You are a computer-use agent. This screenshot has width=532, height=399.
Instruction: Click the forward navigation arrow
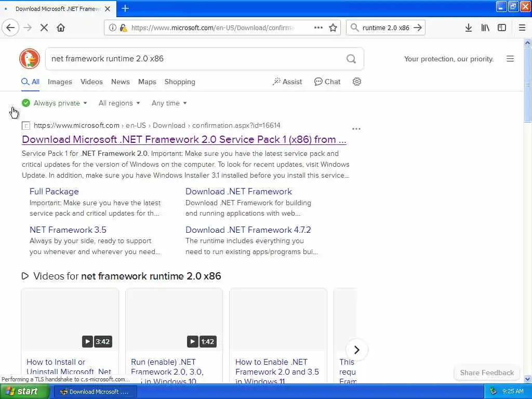[x=28, y=28]
